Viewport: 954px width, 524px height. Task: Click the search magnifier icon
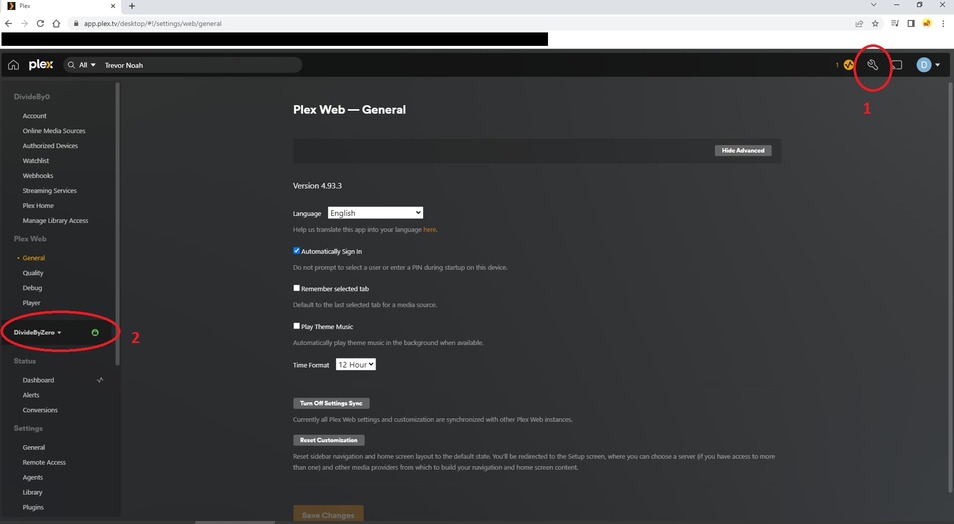click(71, 65)
